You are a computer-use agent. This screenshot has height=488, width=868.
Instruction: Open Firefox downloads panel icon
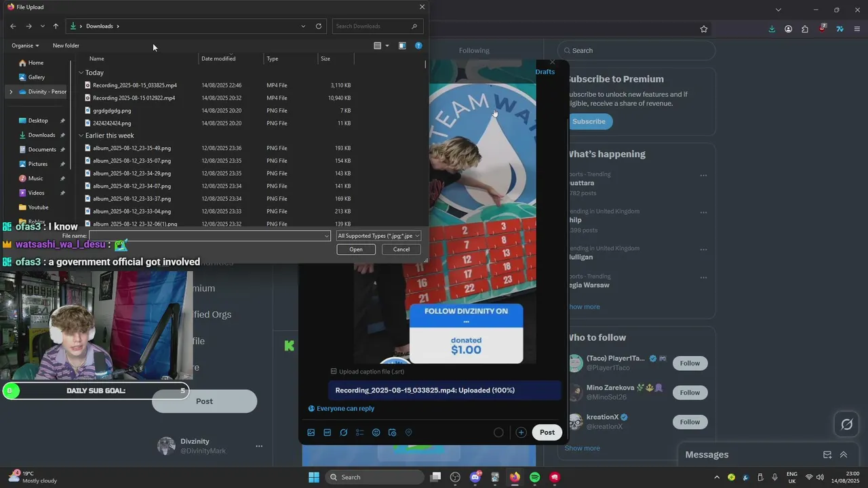[772, 29]
